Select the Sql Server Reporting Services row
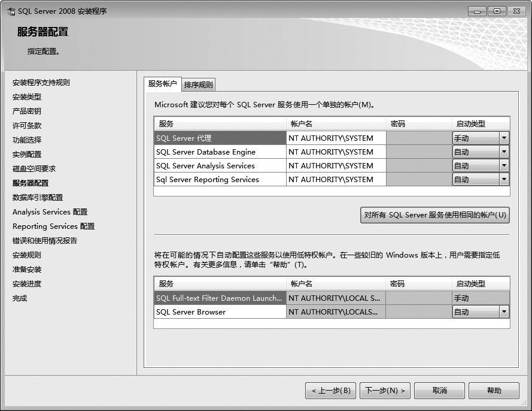 (x=220, y=179)
